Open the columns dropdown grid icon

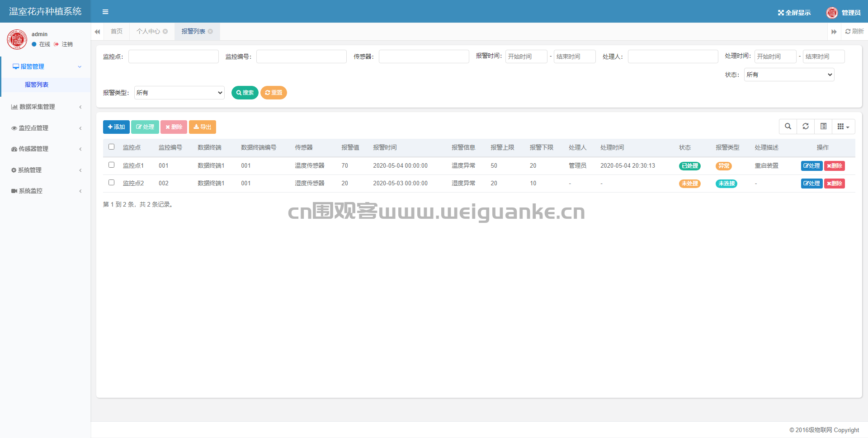844,127
